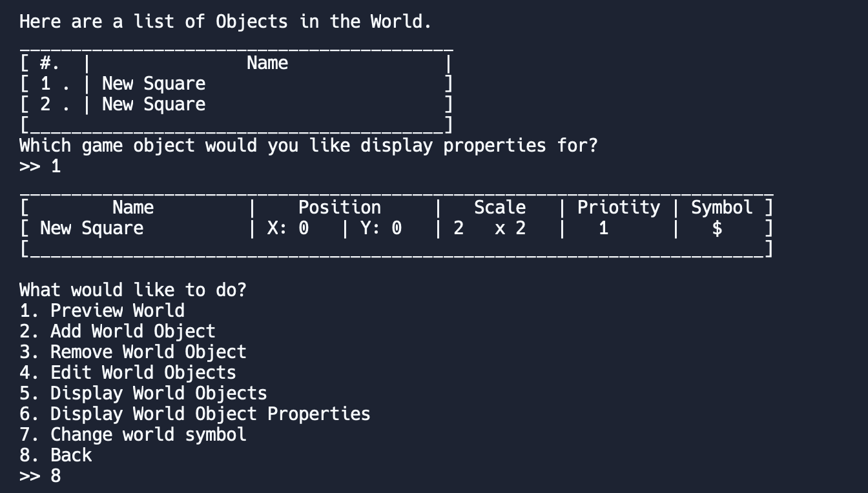Click the $ symbol value in properties row
This screenshot has width=868, height=493.
[x=716, y=228]
